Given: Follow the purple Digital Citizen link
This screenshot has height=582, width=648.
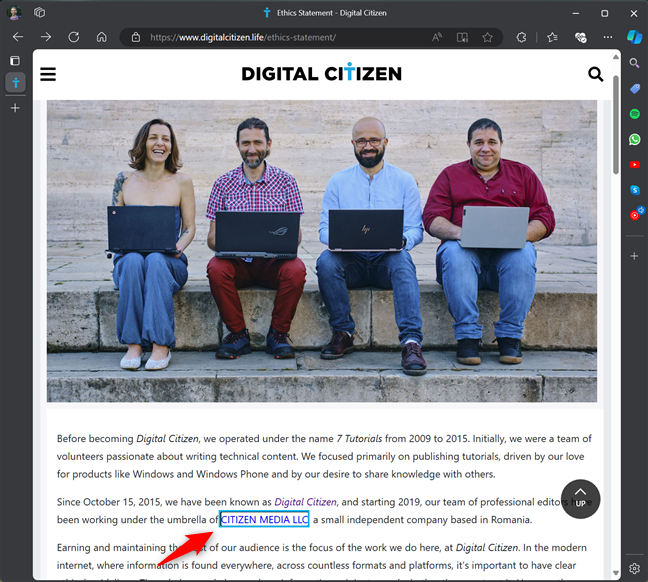Looking at the screenshot, I should 305,502.
